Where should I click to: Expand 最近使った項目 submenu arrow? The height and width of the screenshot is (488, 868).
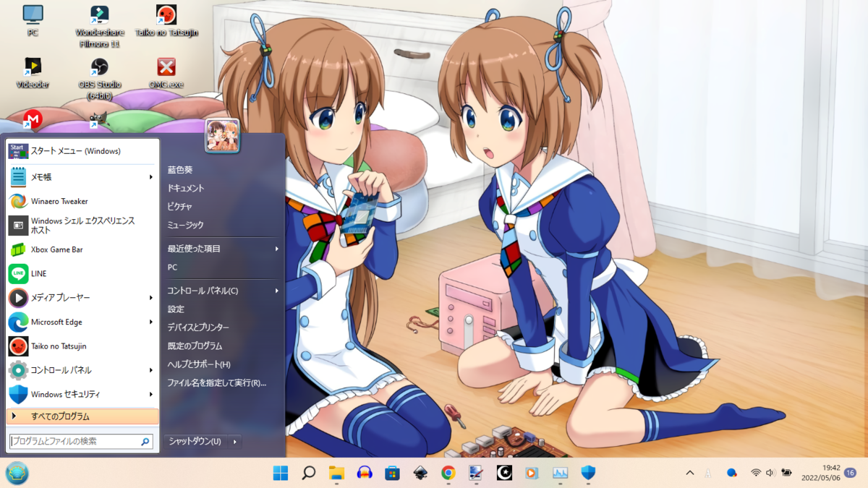[x=276, y=249]
